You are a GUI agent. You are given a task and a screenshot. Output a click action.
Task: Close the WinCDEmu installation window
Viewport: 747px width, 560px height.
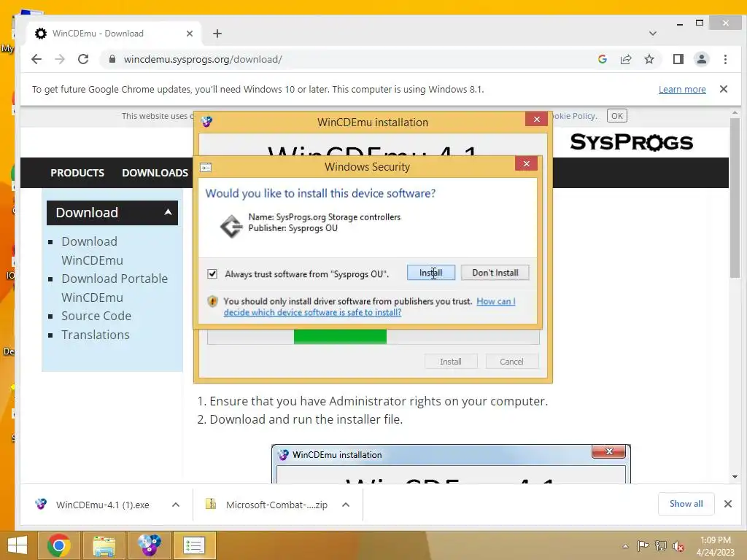[536, 119]
